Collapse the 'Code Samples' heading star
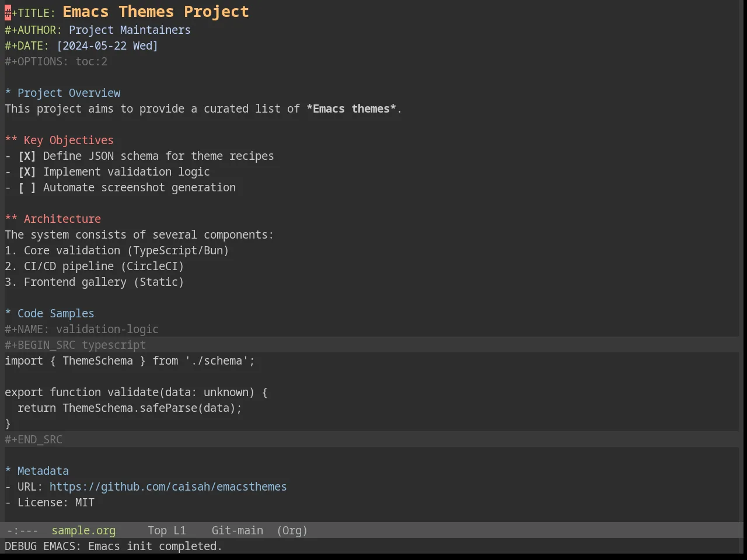 [x=8, y=313]
